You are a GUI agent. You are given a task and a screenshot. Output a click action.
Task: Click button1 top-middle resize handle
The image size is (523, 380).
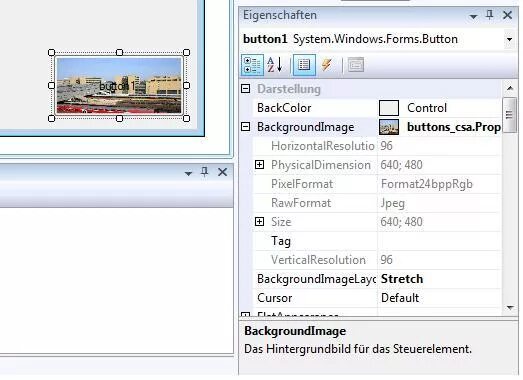(x=119, y=52)
